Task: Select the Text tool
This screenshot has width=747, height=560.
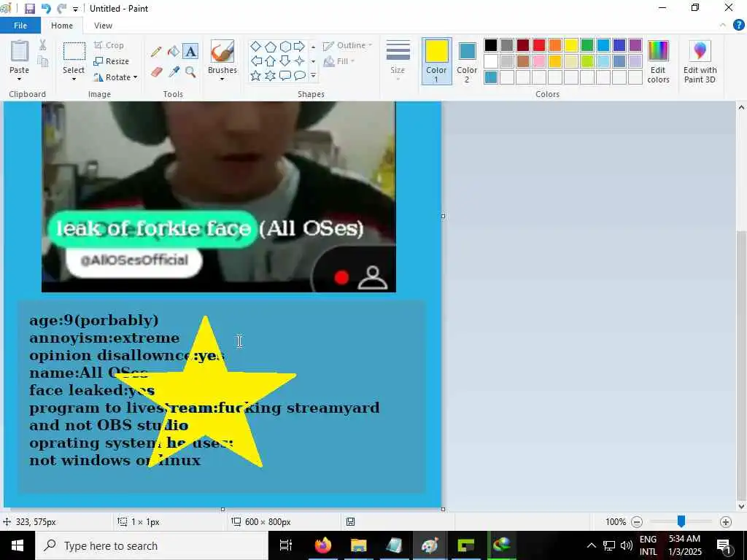Action: (190, 52)
